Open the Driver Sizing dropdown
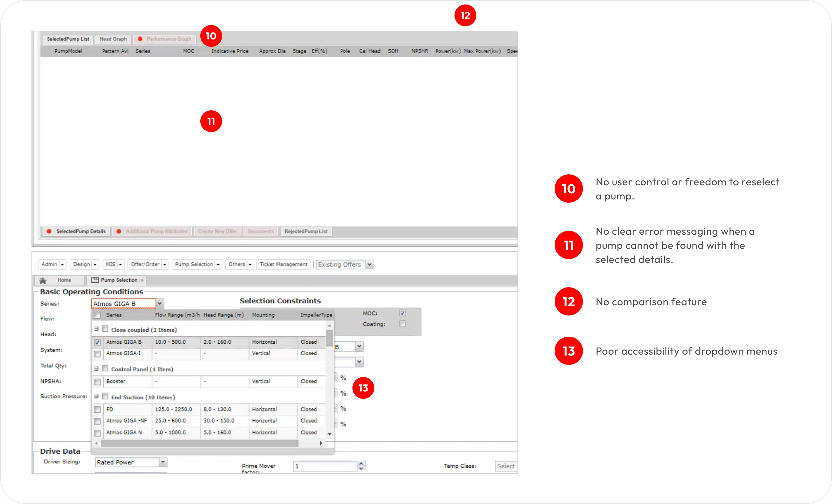Viewport: 832px width, 504px height. 163,462
